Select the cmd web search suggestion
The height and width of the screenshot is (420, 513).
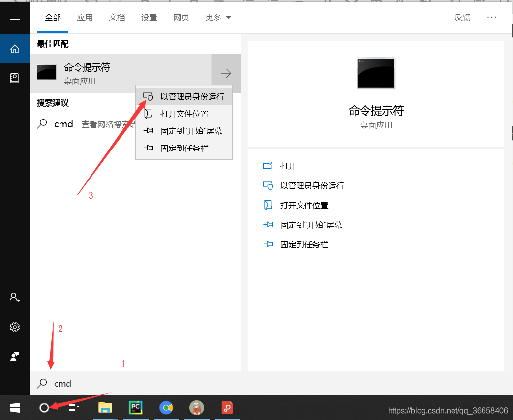click(x=86, y=124)
